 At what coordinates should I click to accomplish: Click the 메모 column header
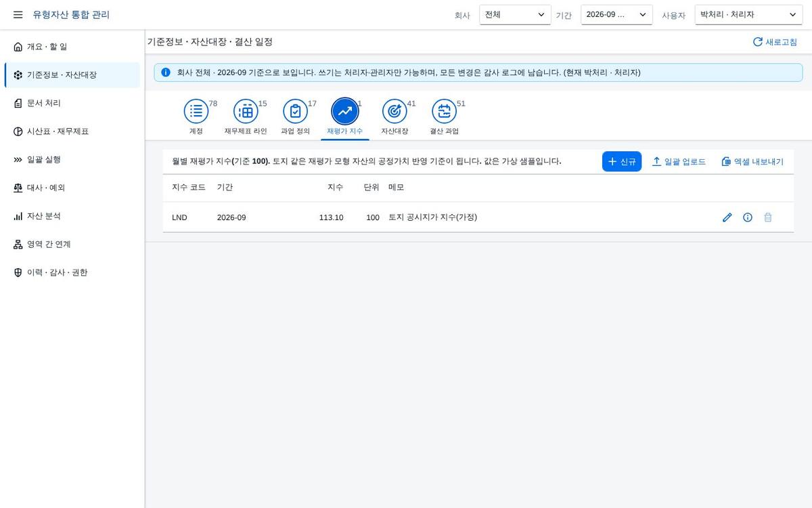tap(397, 187)
